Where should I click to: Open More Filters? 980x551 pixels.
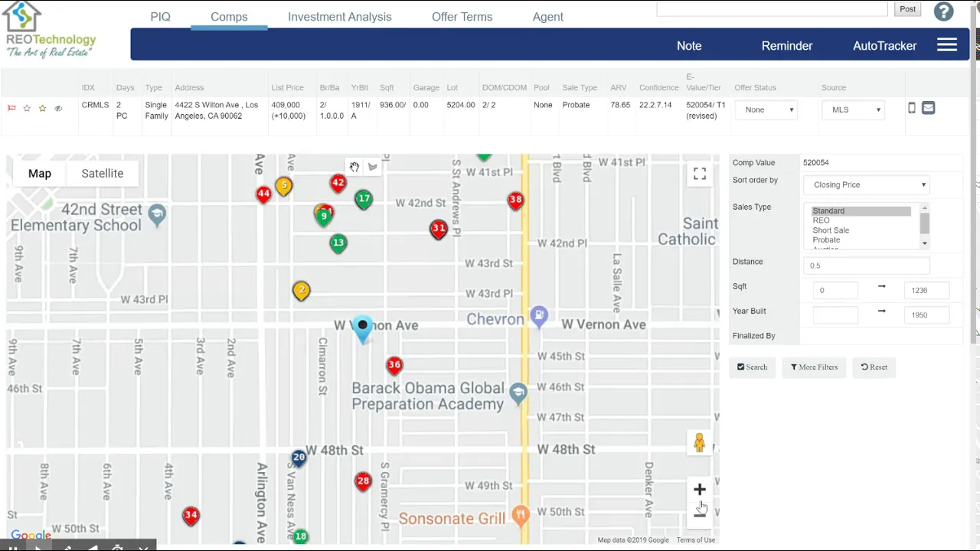coord(814,367)
